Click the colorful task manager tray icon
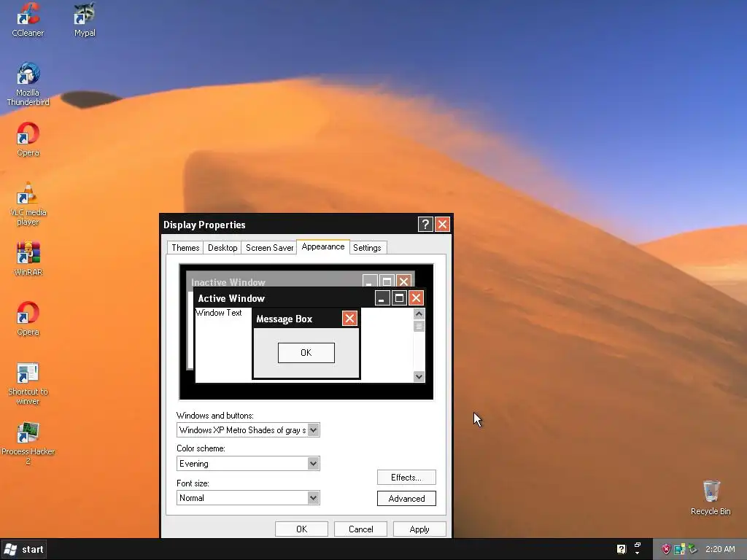747x560 pixels. [679, 549]
